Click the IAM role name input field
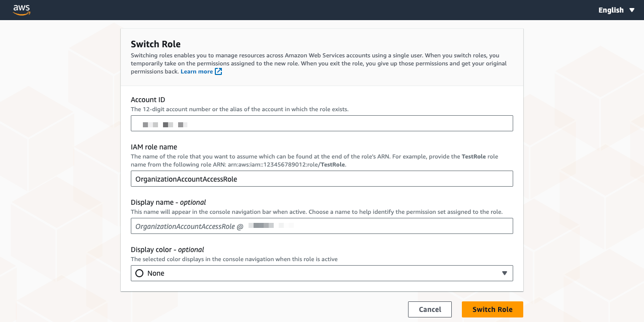Viewport: 644px width, 322px height. point(322,179)
